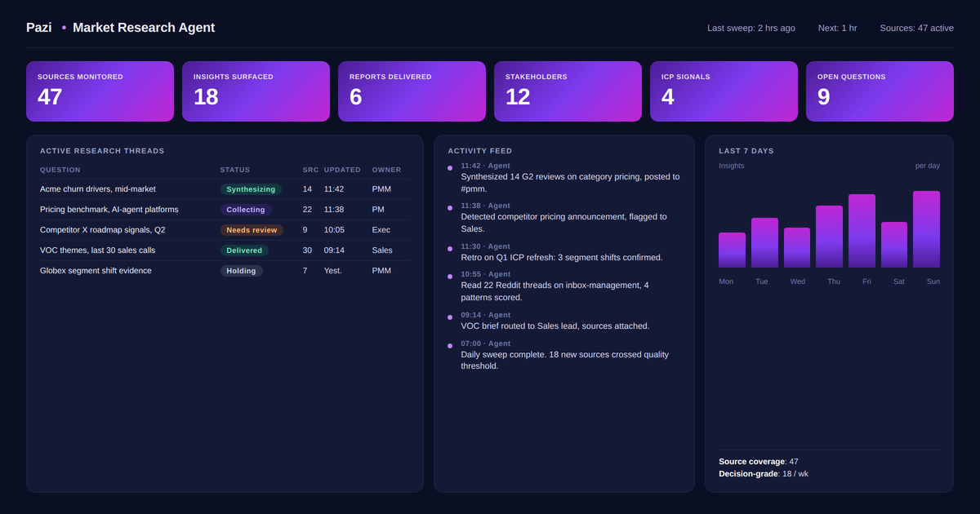This screenshot has width=980, height=514.
Task: Open the 10:55 Reddit threads activity entry
Action: tap(564, 286)
